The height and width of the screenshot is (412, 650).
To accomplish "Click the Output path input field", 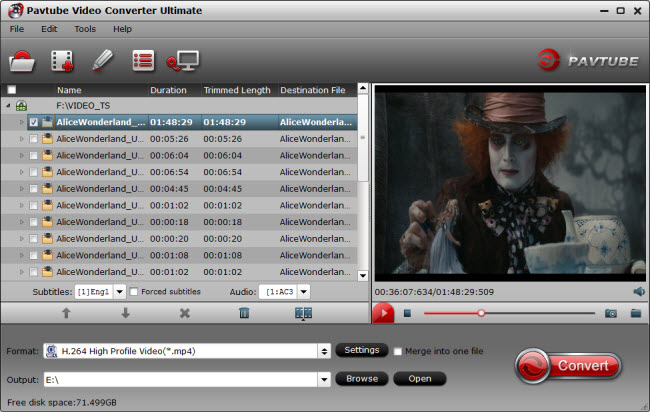I will (x=181, y=379).
